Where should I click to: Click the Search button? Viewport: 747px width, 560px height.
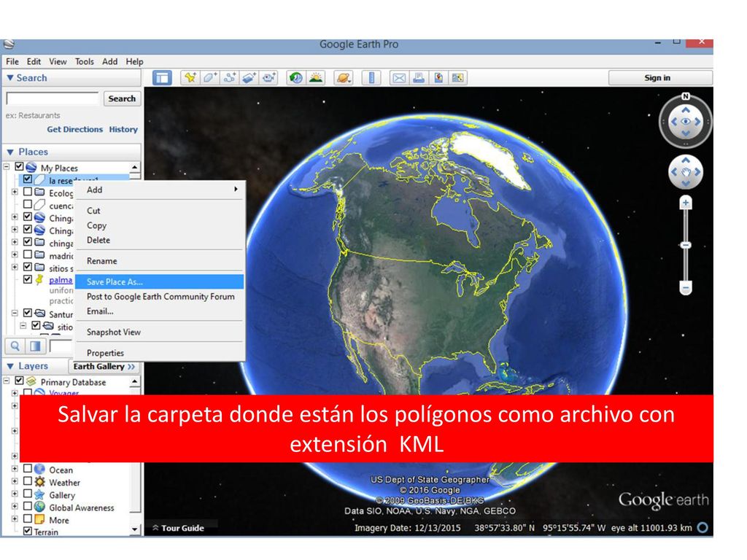point(122,98)
